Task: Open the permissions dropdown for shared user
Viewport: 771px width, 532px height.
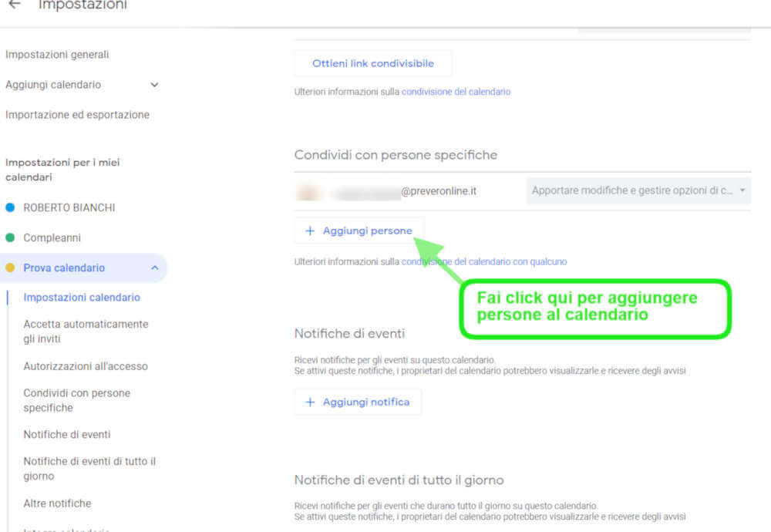Action: click(638, 190)
